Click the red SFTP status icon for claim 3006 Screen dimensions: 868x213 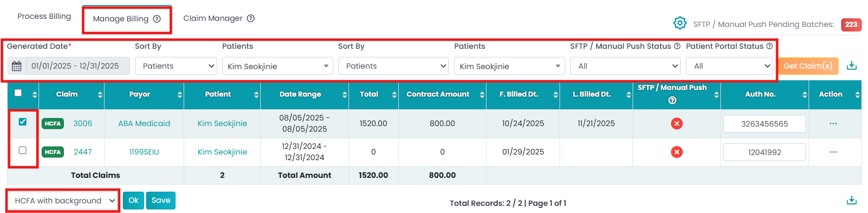click(x=676, y=124)
